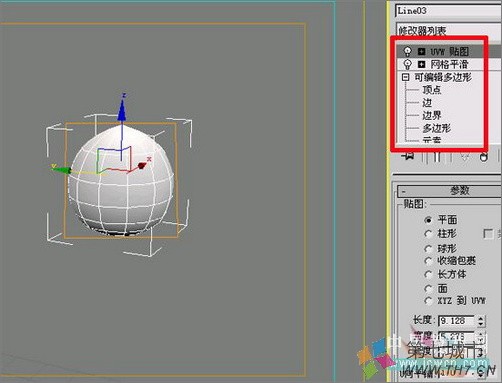Click the remove modifier trash icon

point(484,157)
